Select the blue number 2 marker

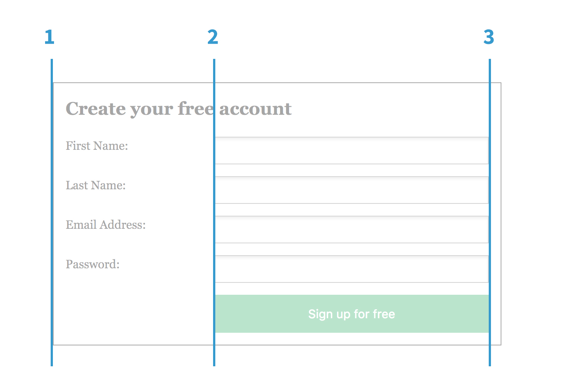[x=213, y=37]
